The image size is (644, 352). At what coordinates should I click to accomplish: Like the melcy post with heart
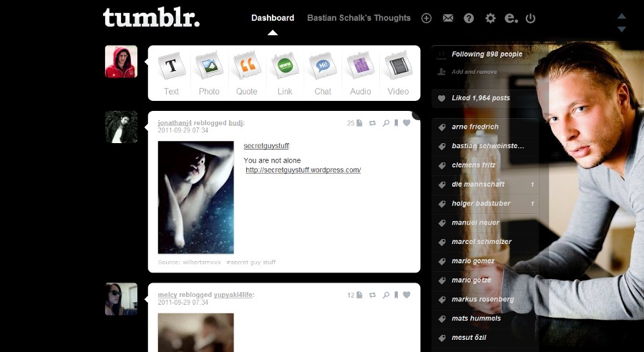point(406,295)
